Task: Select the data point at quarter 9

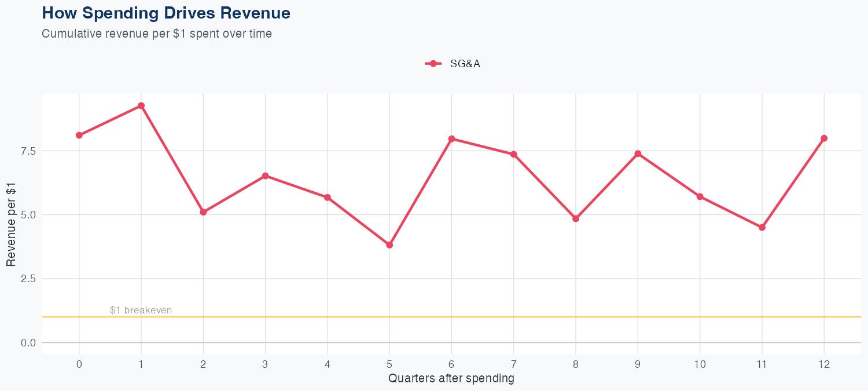Action: 638,154
